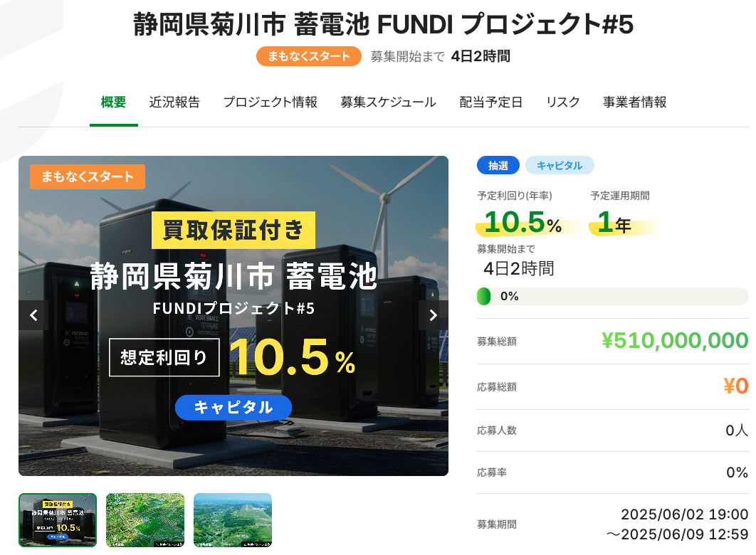
Task: Click the 予定運用期間 label
Action: click(620, 196)
